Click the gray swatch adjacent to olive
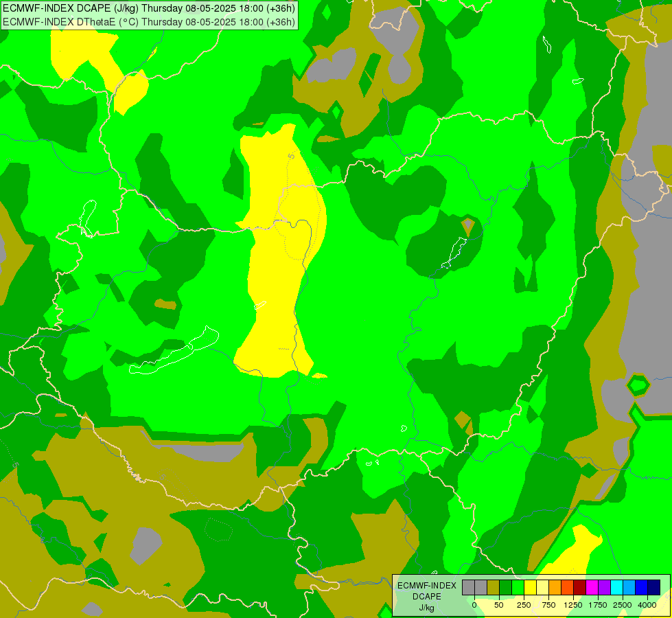 coord(481,588)
